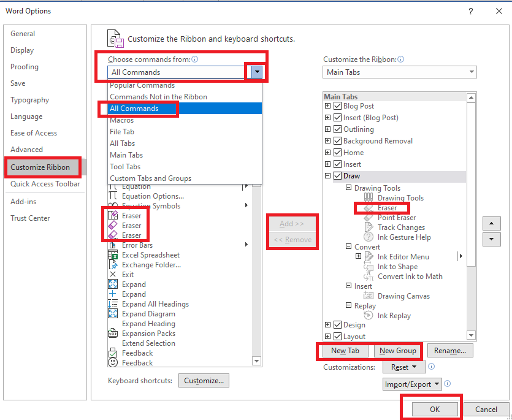The image size is (512, 420).
Task: Select the Track Changes icon under Drawing Tools
Action: 369,227
